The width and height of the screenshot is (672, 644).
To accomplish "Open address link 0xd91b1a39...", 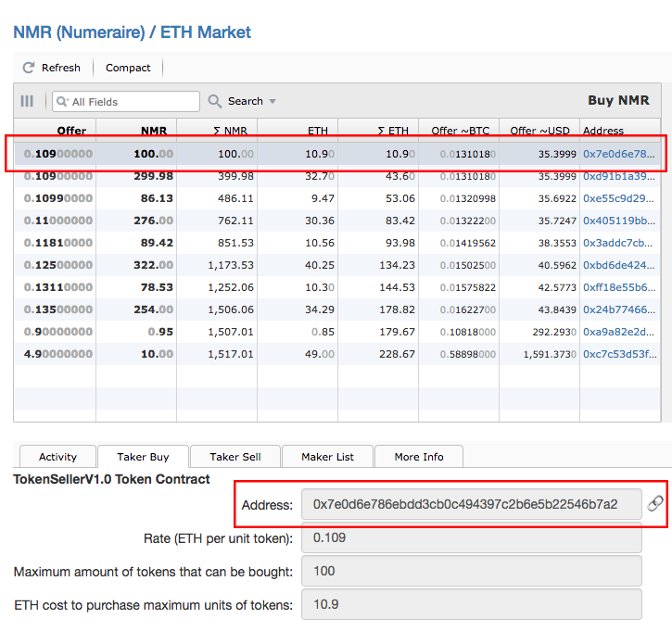I will pos(619,176).
